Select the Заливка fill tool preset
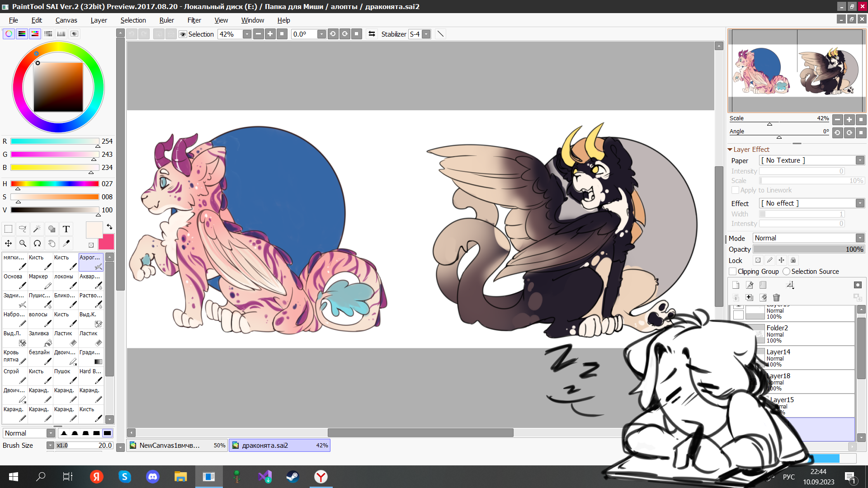868x488 pixels. click(x=40, y=338)
